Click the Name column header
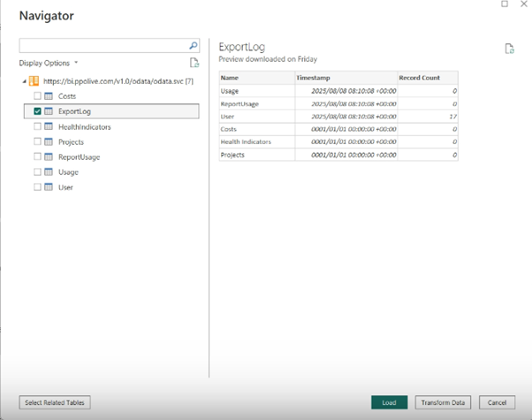 pos(257,78)
